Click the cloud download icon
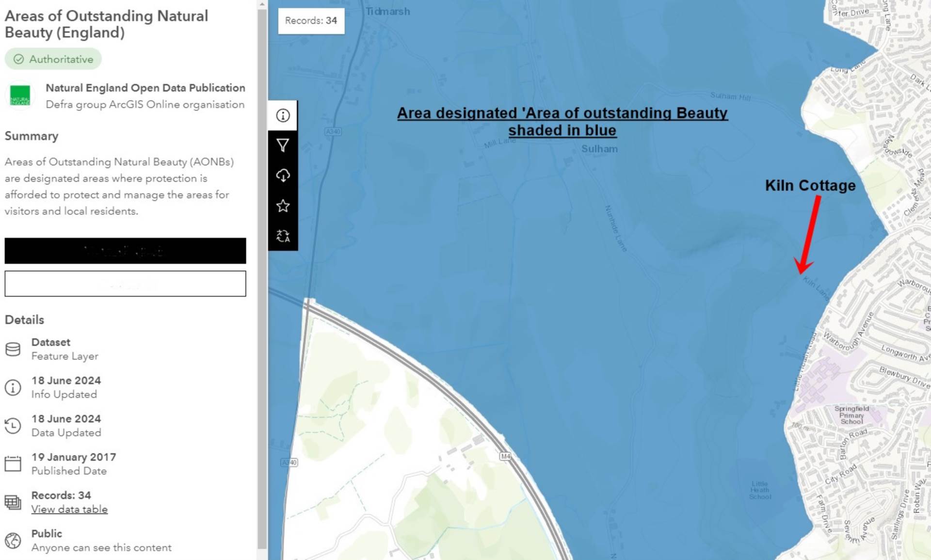Image resolution: width=931 pixels, height=560 pixels. [283, 176]
